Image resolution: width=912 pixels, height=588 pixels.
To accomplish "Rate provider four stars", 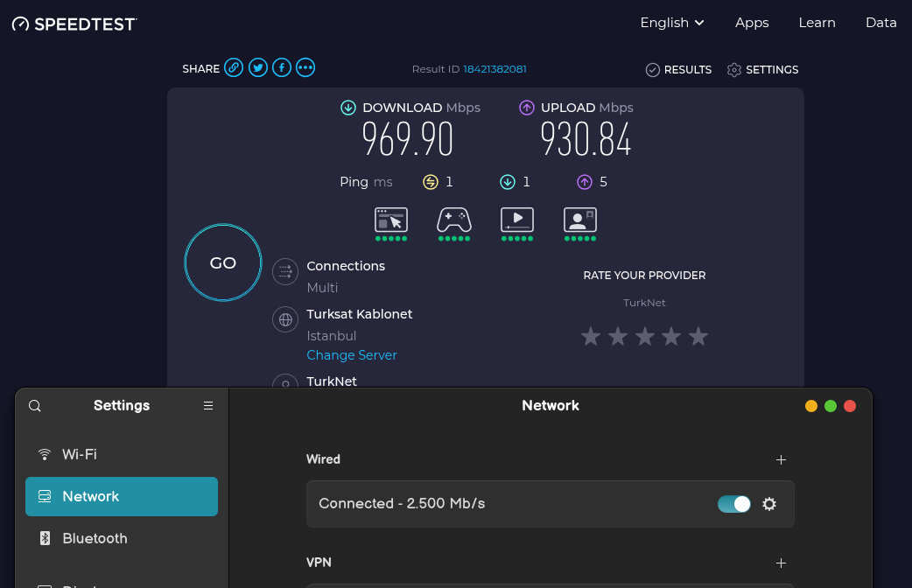I will 672,336.
